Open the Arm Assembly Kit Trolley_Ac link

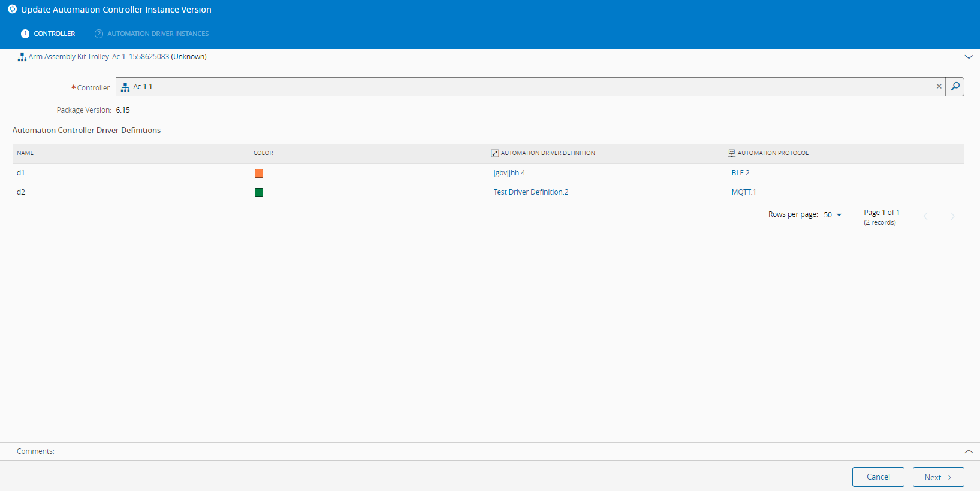point(99,57)
